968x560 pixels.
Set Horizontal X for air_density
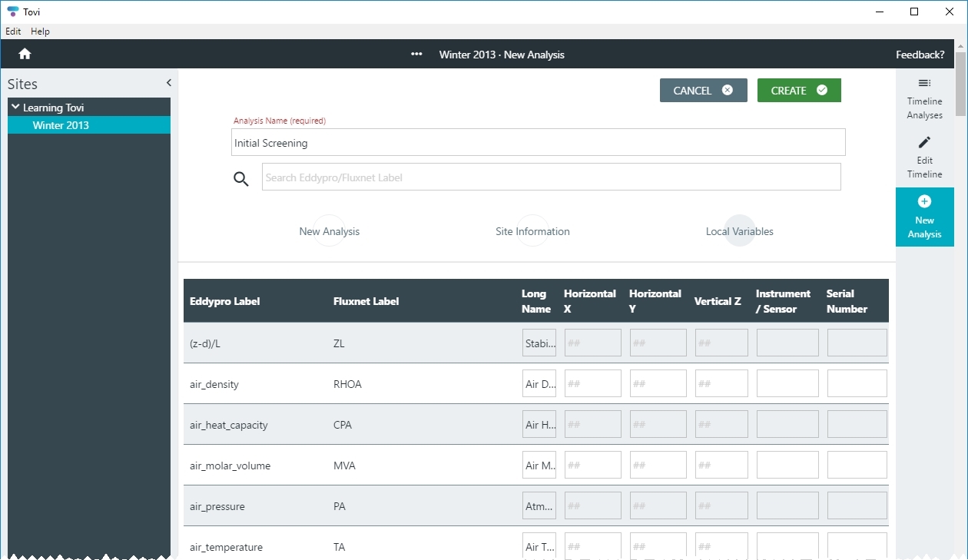click(x=592, y=383)
